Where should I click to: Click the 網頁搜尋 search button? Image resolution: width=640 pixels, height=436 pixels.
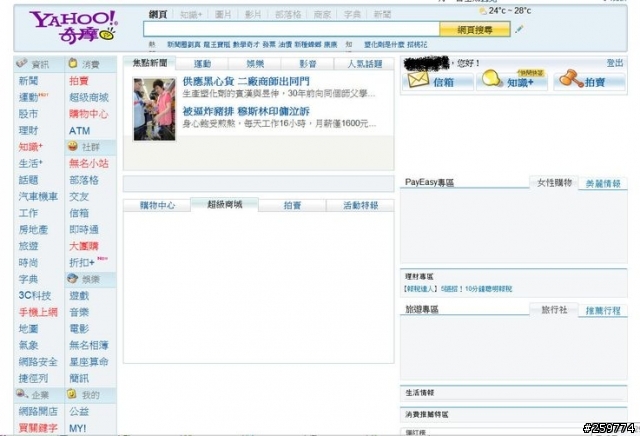pos(475,29)
